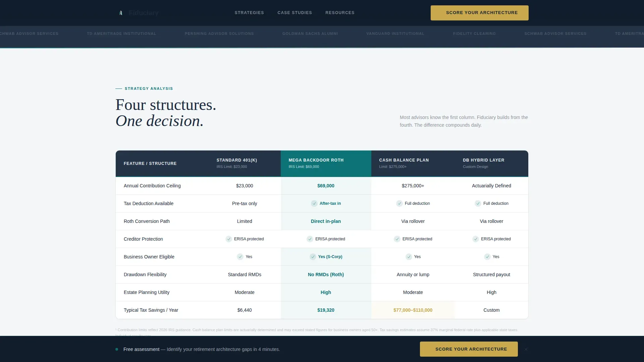Screen dimensions: 644x362
Task: Click the Annuity or lump cell
Action: click(x=413, y=275)
